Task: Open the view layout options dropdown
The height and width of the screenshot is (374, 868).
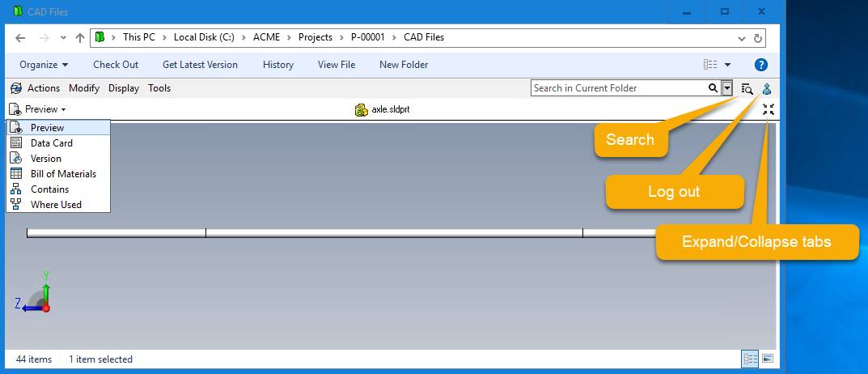Action: [717, 65]
